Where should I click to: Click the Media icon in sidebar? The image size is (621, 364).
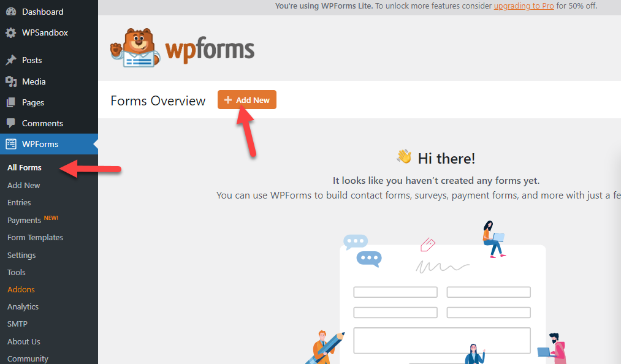pyautogui.click(x=11, y=82)
